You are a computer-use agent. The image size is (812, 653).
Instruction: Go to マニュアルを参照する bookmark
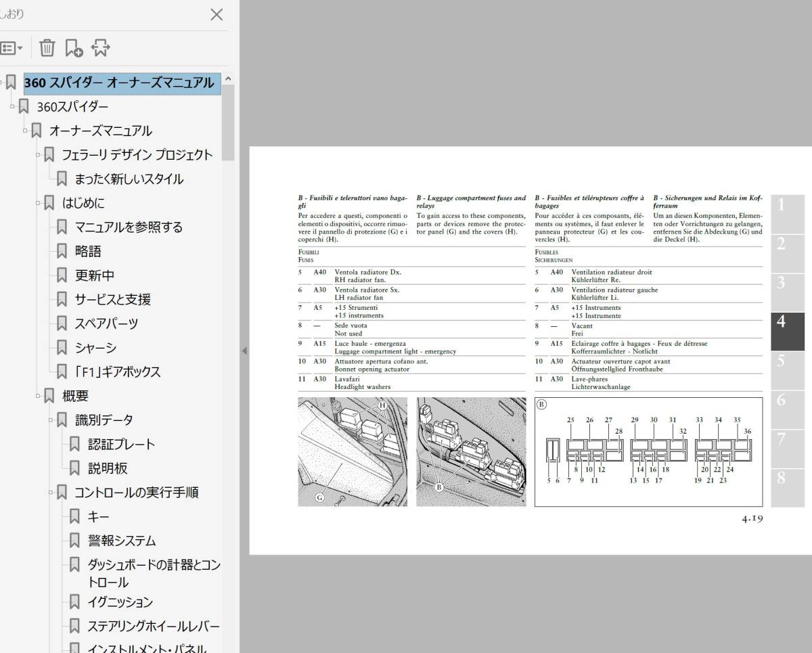tap(129, 227)
